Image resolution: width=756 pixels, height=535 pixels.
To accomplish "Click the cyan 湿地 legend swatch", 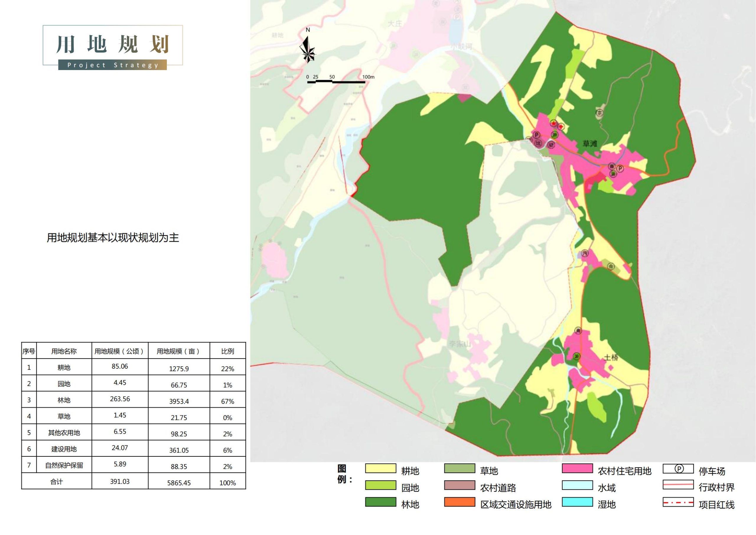I will [x=578, y=502].
